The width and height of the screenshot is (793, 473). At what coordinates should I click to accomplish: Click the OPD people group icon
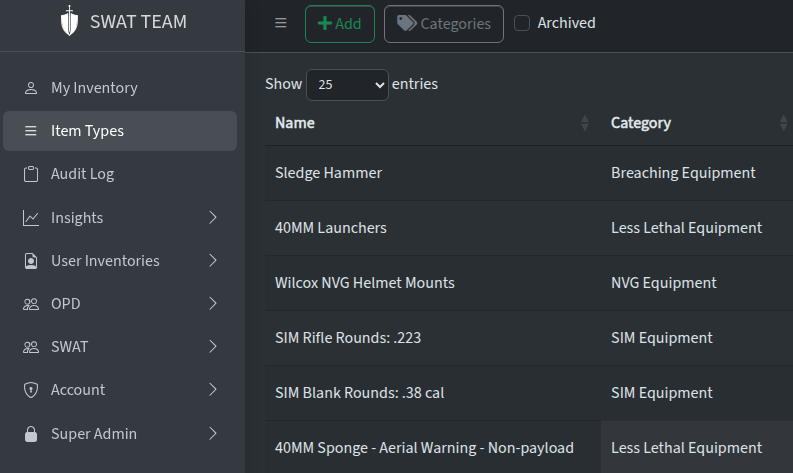click(x=31, y=304)
